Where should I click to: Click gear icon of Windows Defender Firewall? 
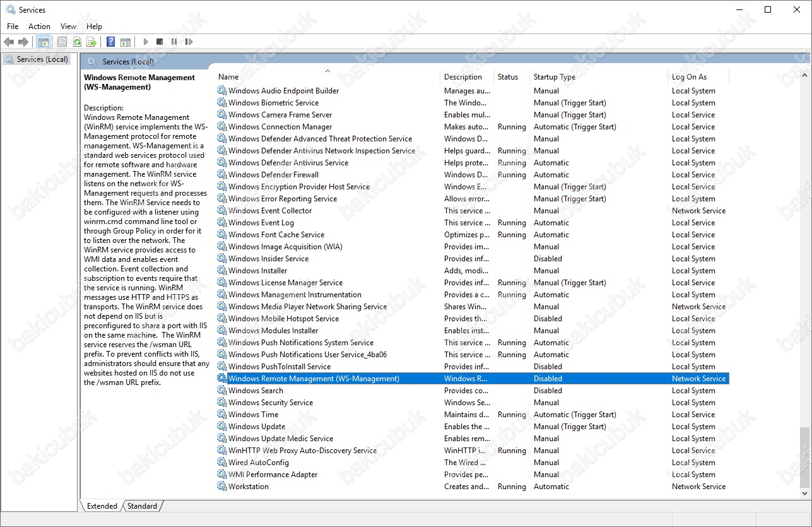pyautogui.click(x=221, y=175)
